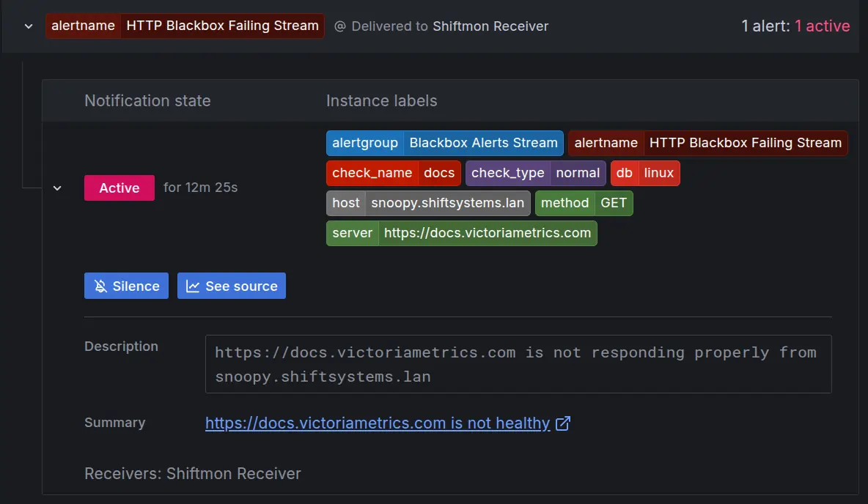Click 'for 12m 25s' duration text
This screenshot has height=504, width=868.
200,188
